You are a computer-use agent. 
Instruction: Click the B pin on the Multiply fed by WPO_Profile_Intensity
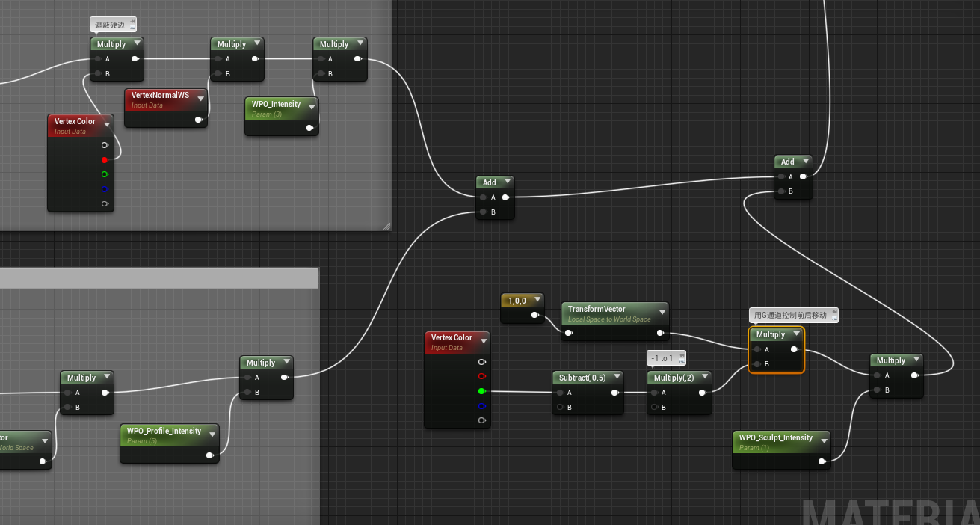(x=247, y=393)
